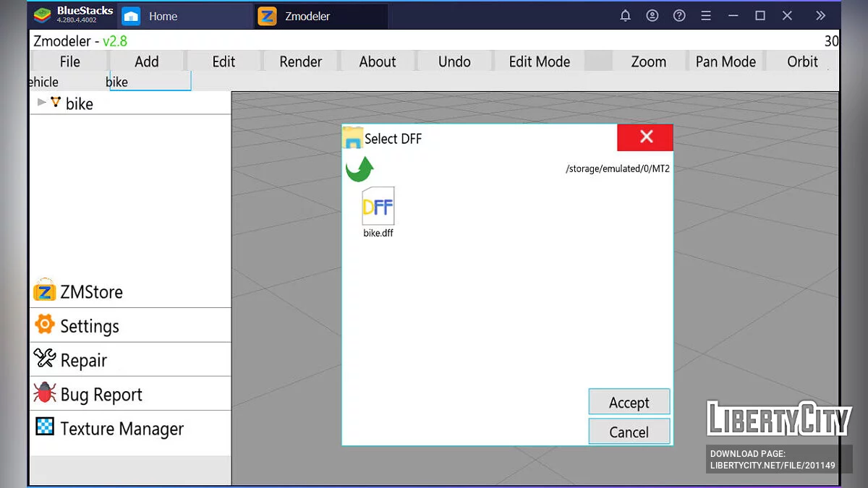868x488 pixels.
Task: Click the green up-folder arrow icon
Action: (359, 169)
